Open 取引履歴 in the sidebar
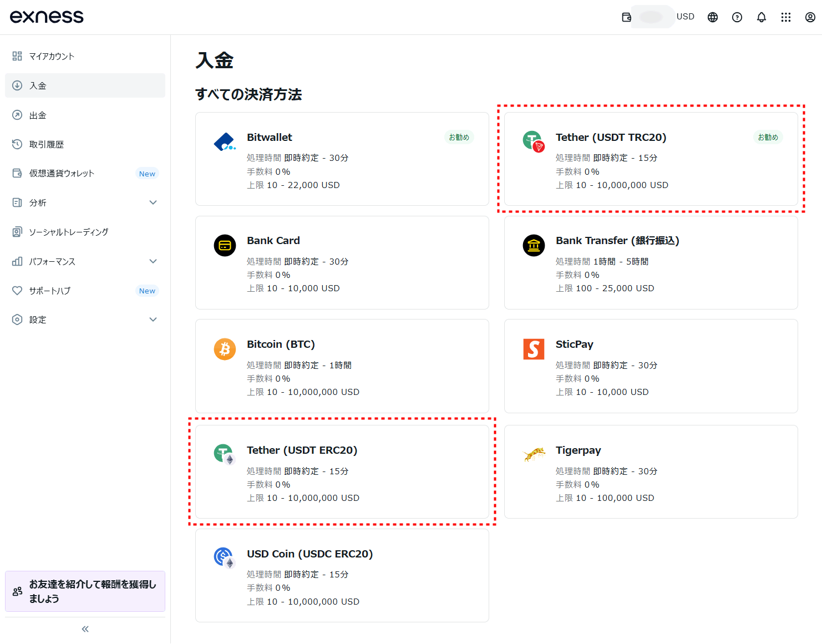The width and height of the screenshot is (822, 644). [x=85, y=144]
